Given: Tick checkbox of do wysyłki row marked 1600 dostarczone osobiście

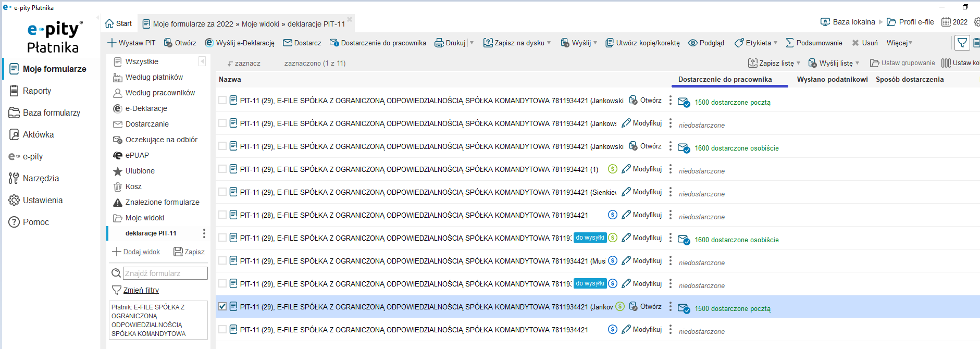Looking at the screenshot, I should (222, 238).
